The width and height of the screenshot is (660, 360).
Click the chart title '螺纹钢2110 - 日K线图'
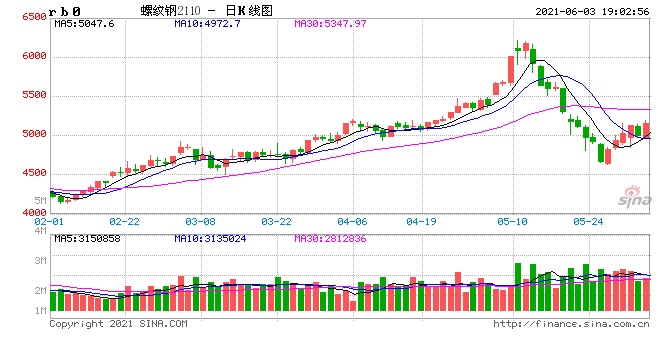point(207,11)
